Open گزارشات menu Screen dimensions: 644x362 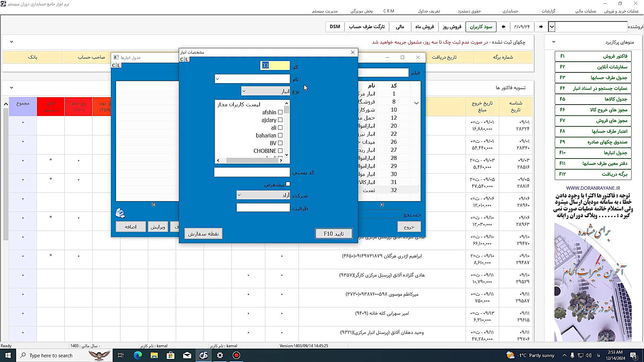(548, 11)
